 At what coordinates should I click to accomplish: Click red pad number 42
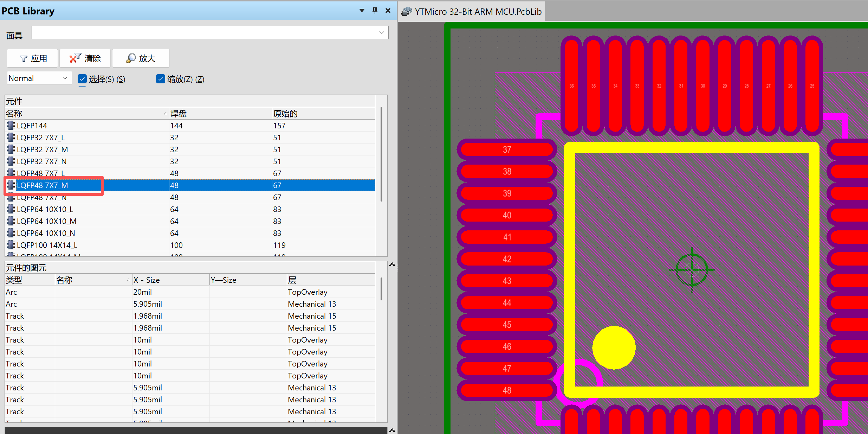(506, 259)
